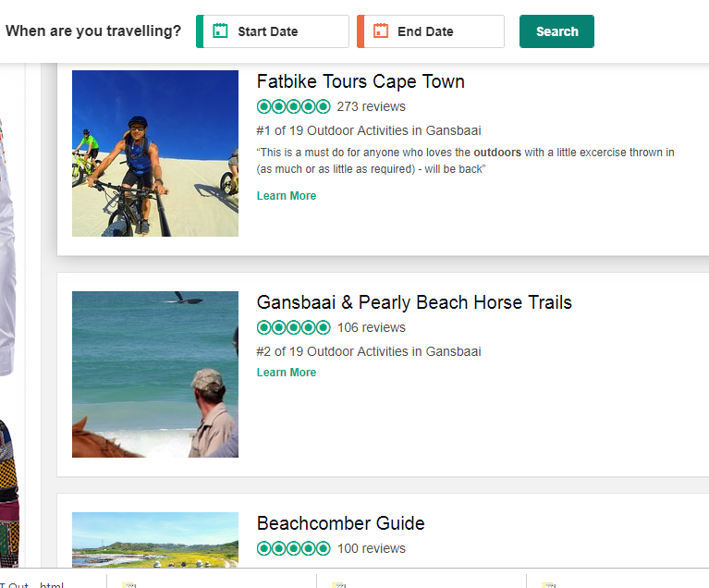Click the Fatbike Tours cyclist photo
The image size is (709, 588).
[155, 153]
